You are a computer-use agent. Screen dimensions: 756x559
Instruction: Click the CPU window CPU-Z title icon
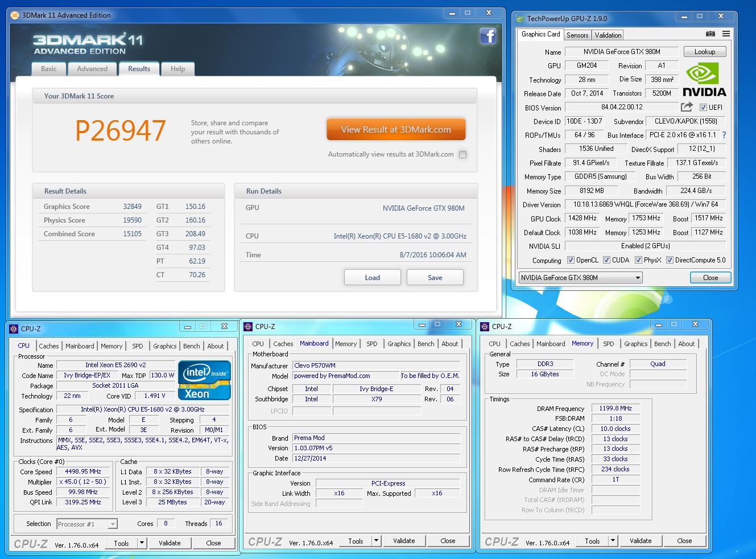click(x=14, y=329)
